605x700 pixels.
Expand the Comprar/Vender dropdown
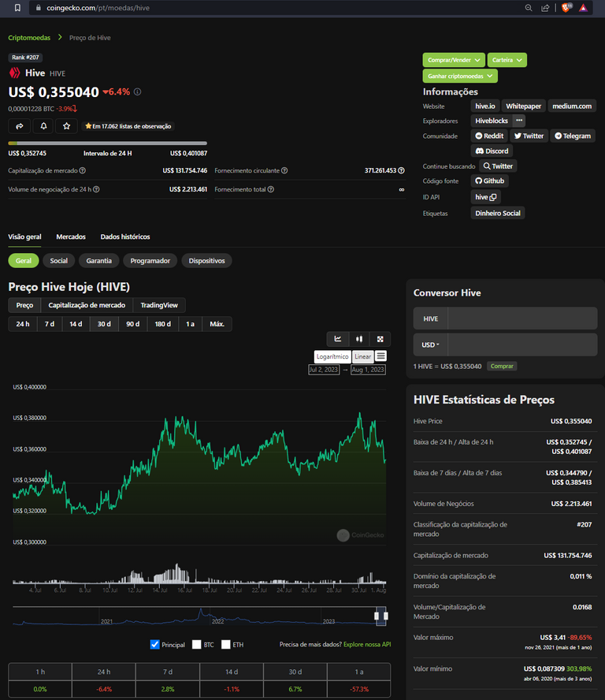454,60
